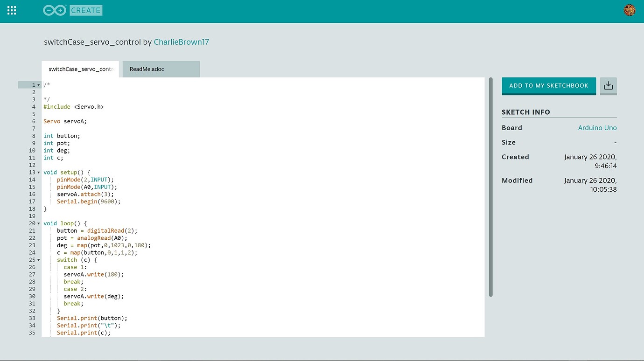Collapse the loop function fold arrow
Screen dimensions: 644x361
(38, 223)
